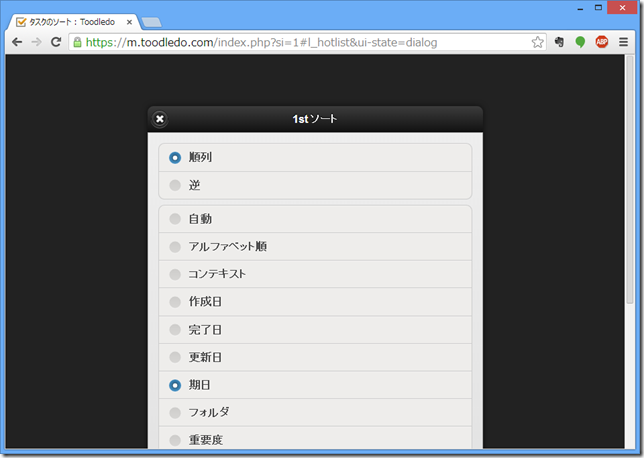Select 作成日 as sort field

(315, 302)
